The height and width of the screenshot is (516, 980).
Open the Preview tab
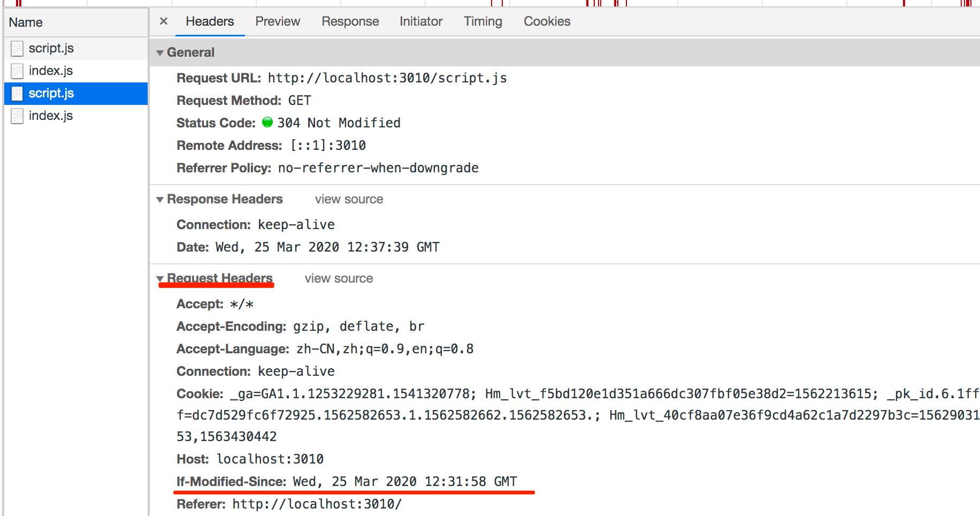278,21
